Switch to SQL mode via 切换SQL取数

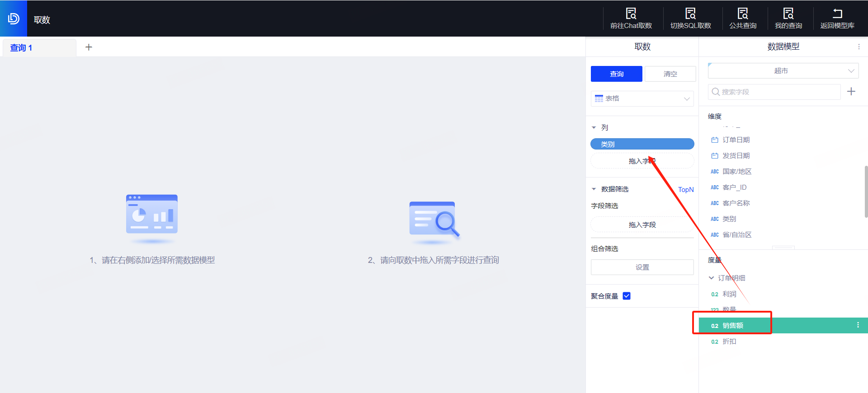tap(690, 14)
